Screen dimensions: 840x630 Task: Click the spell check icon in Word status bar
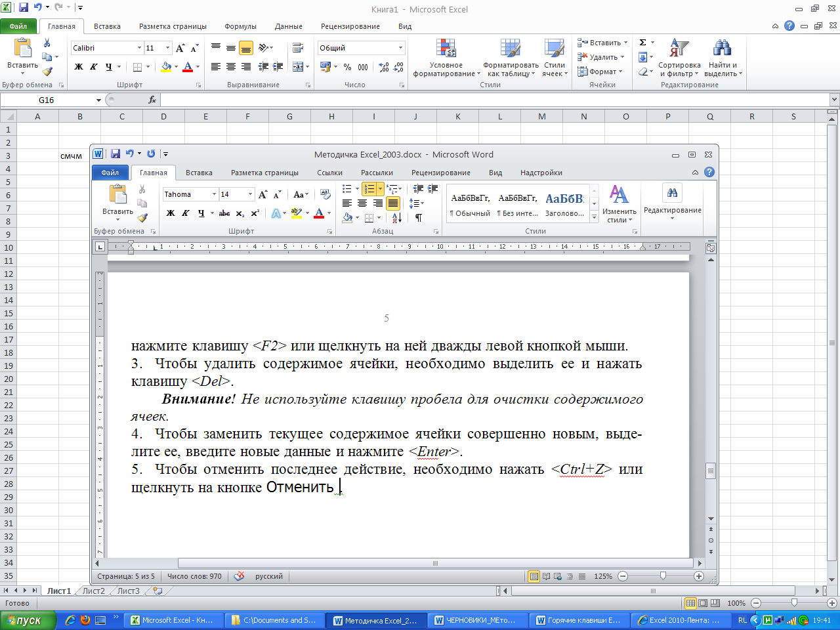[x=239, y=576]
